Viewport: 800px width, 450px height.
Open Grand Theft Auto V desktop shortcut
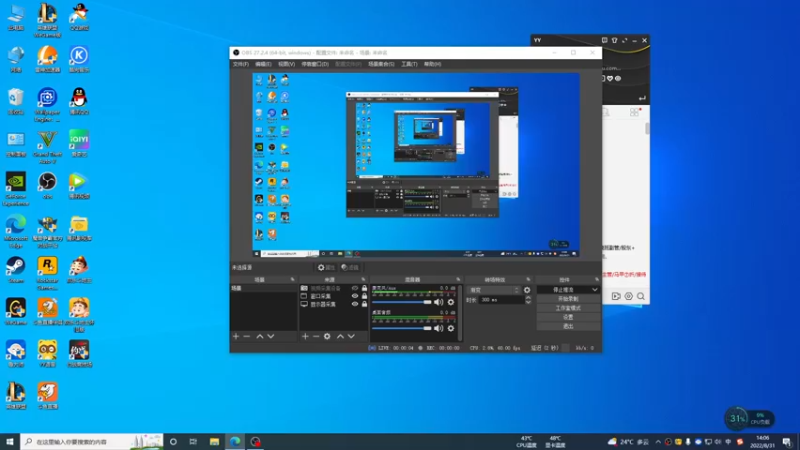pyautogui.click(x=47, y=147)
